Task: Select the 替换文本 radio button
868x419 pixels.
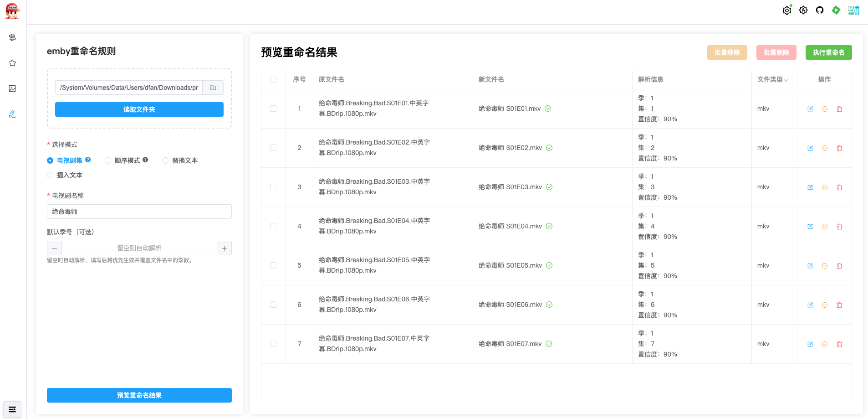Action: point(165,160)
